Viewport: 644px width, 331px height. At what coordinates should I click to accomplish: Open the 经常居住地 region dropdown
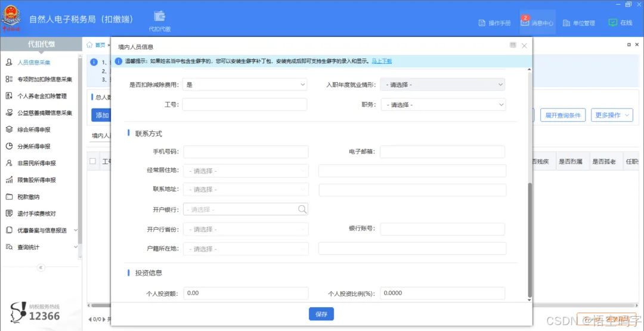[x=246, y=171]
